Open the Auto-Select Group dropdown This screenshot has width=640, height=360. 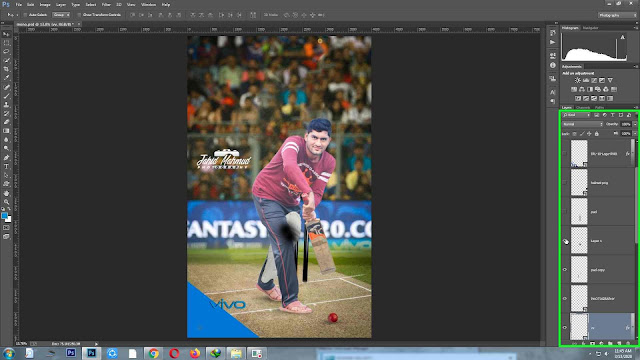point(61,15)
